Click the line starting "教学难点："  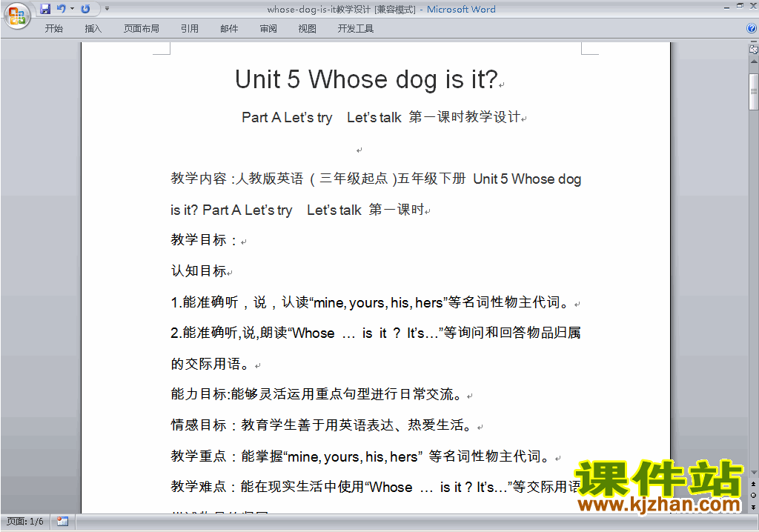376,487
